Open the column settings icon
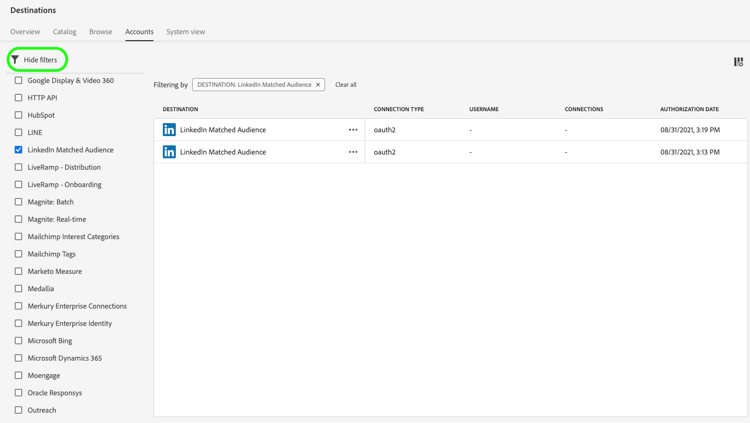 [739, 62]
